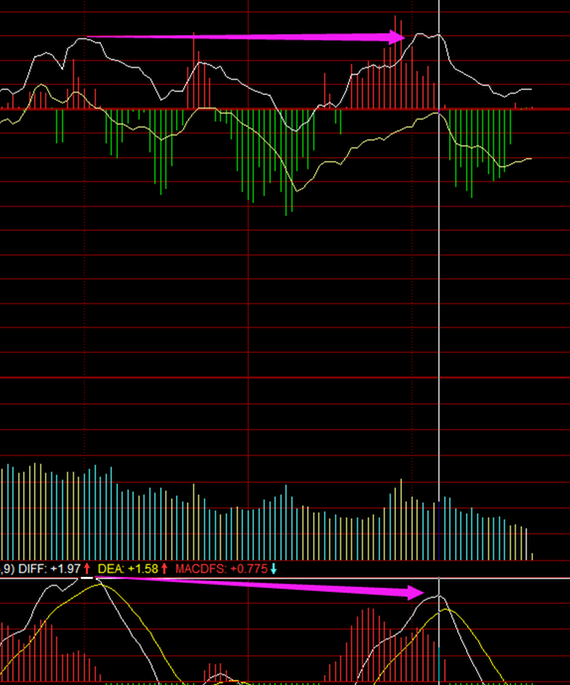This screenshot has width=570, height=685.
Task: Click the white line's peak at the upper magenta arrow's start
Action: (x=83, y=38)
